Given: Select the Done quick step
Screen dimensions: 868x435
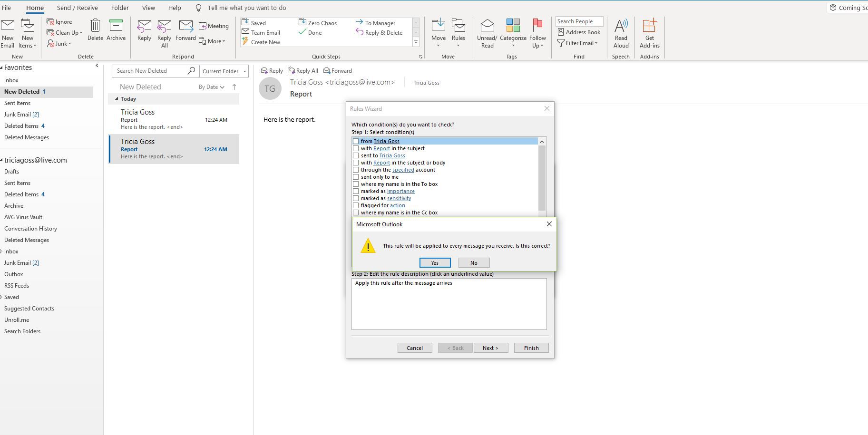Looking at the screenshot, I should 310,32.
